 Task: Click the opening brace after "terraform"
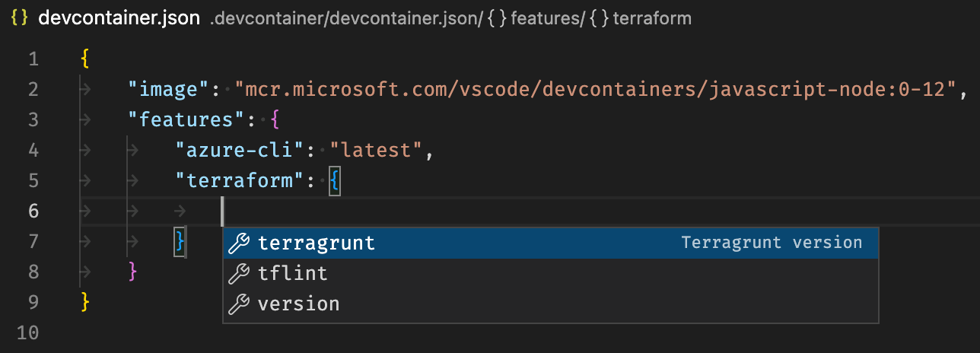(335, 181)
